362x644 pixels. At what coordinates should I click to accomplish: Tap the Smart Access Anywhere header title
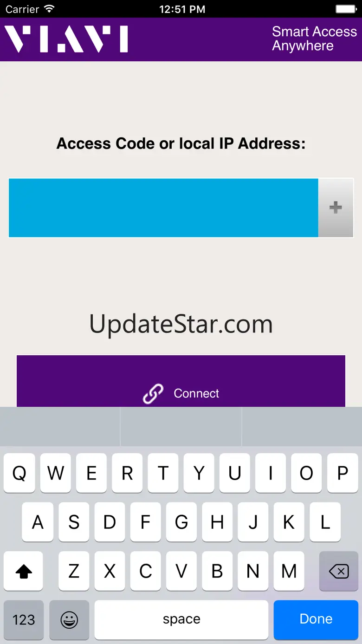pyautogui.click(x=314, y=39)
